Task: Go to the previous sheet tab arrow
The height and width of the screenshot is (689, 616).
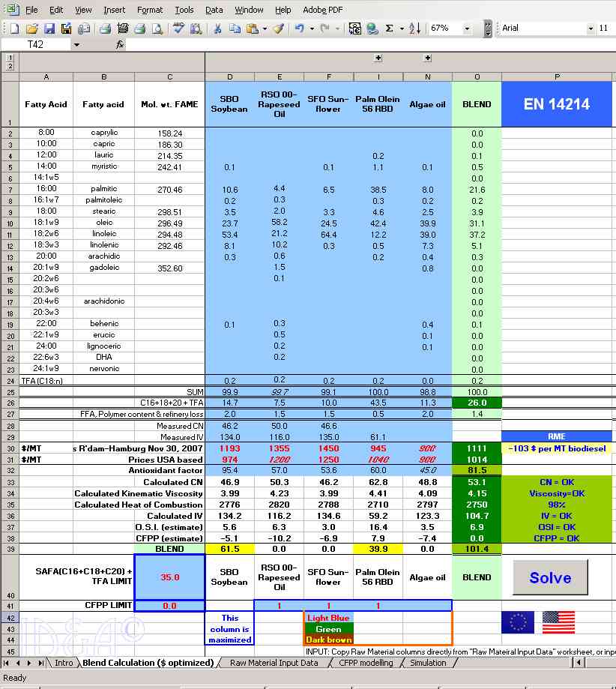Action: click(x=17, y=663)
